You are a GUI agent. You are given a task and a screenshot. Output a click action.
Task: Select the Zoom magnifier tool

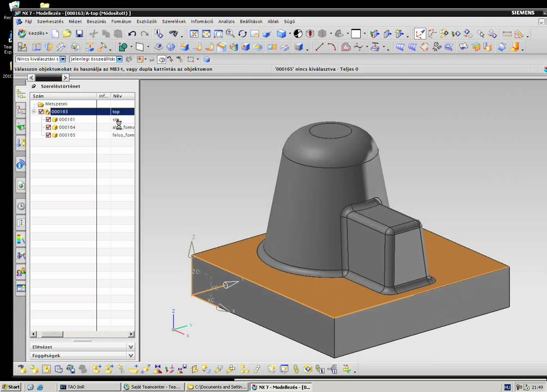click(230, 34)
